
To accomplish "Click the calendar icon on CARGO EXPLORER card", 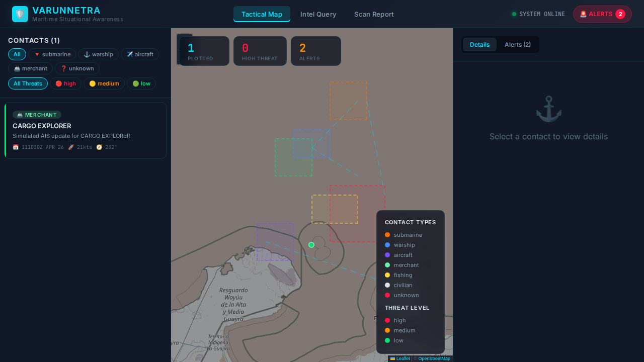I will tap(16, 147).
